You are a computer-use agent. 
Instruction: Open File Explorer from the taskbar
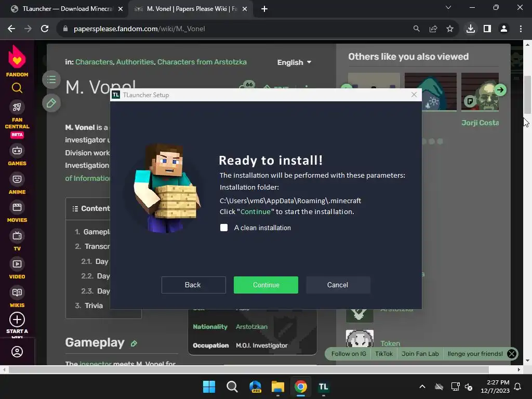click(x=277, y=387)
